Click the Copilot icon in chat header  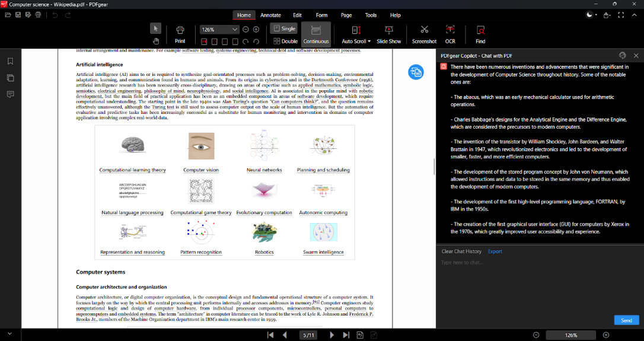tap(623, 56)
